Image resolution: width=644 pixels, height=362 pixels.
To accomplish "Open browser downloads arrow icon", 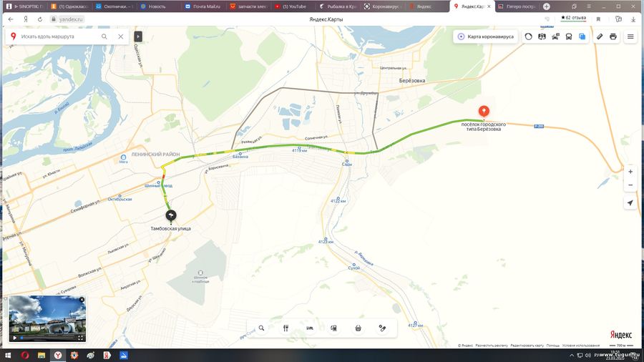I will [x=633, y=19].
